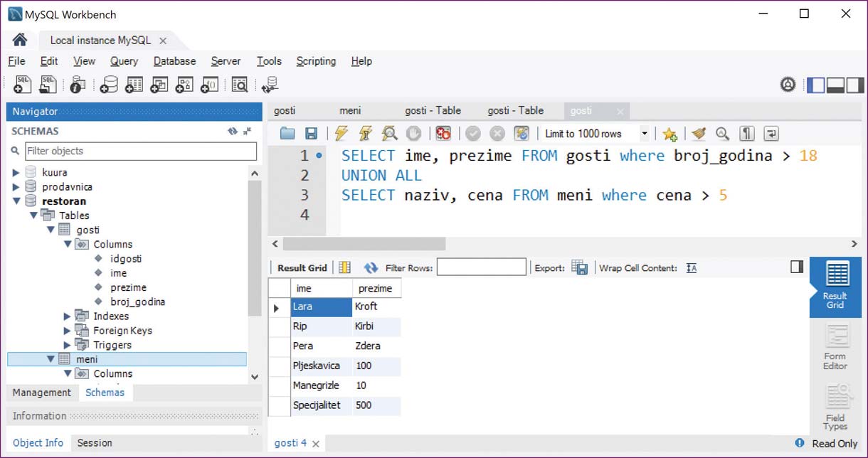Create a new function toolbar icon
Image resolution: width=868 pixels, height=458 pixels.
point(208,85)
